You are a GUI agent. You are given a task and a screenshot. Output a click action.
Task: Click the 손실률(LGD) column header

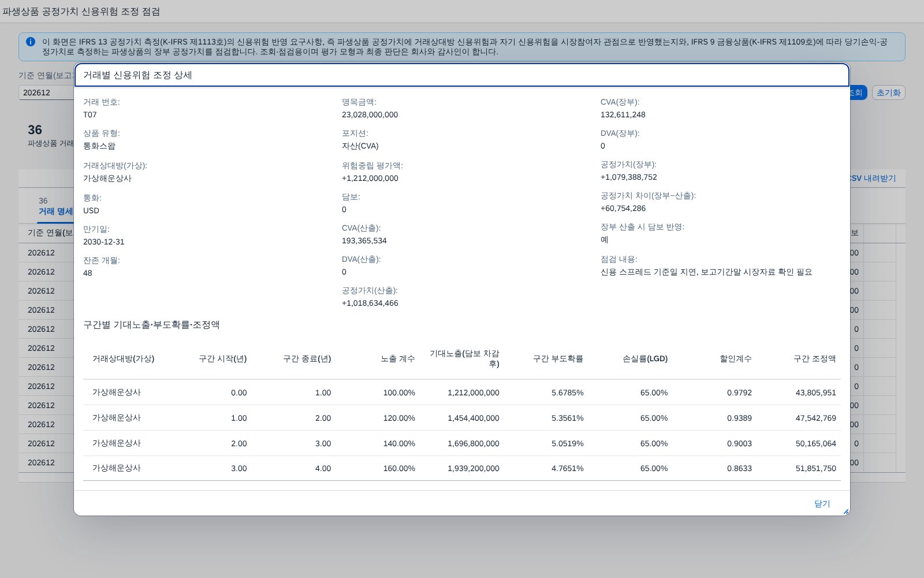coord(645,358)
